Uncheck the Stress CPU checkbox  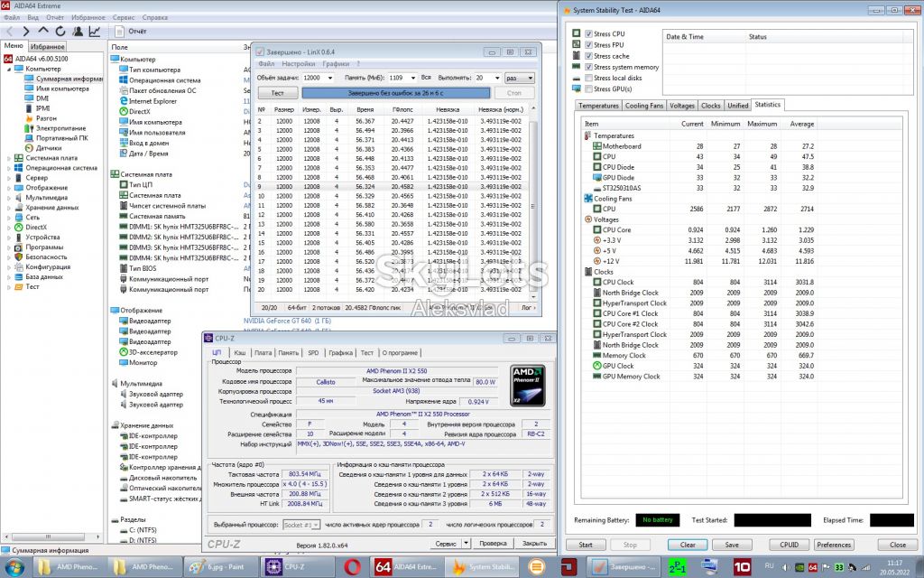tap(588, 33)
